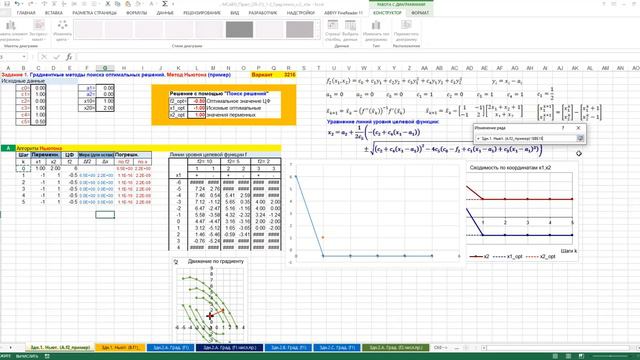This screenshot has height=360, width=640.
Task: Select the dark gray chart style thumbnail
Action: point(239,30)
